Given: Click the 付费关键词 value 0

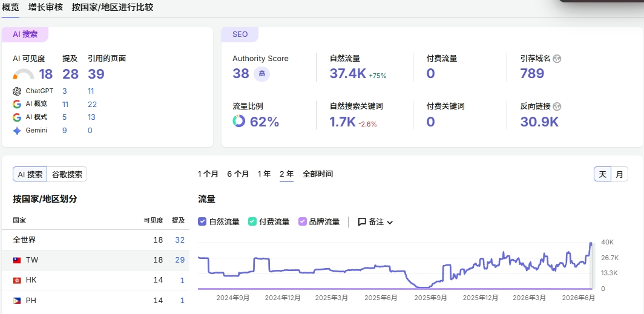Looking at the screenshot, I should tap(430, 122).
